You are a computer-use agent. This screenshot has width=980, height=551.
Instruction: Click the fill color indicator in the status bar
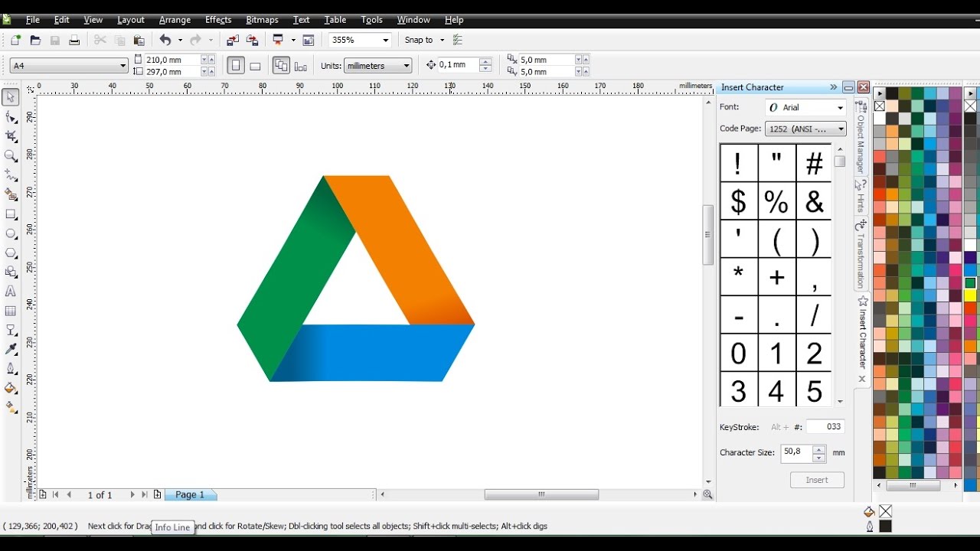[885, 511]
